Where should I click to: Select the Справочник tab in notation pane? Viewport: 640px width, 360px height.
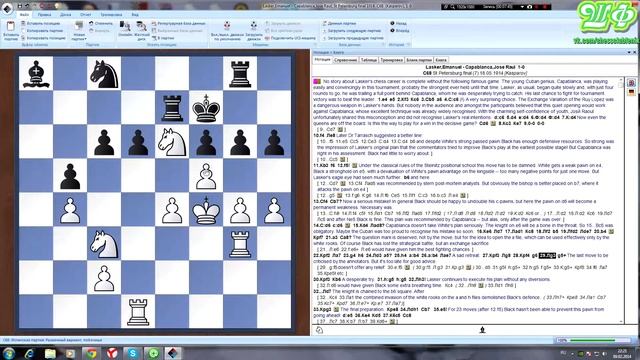345,60
